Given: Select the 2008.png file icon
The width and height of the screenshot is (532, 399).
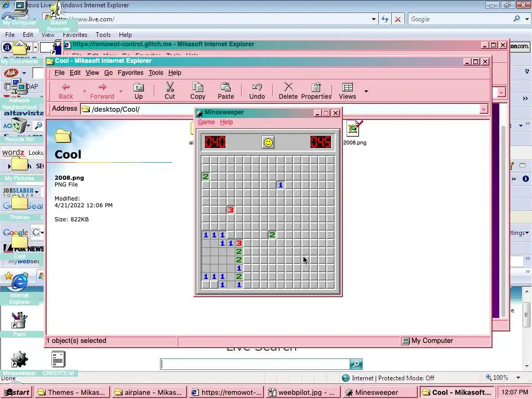Looking at the screenshot, I should point(354,129).
